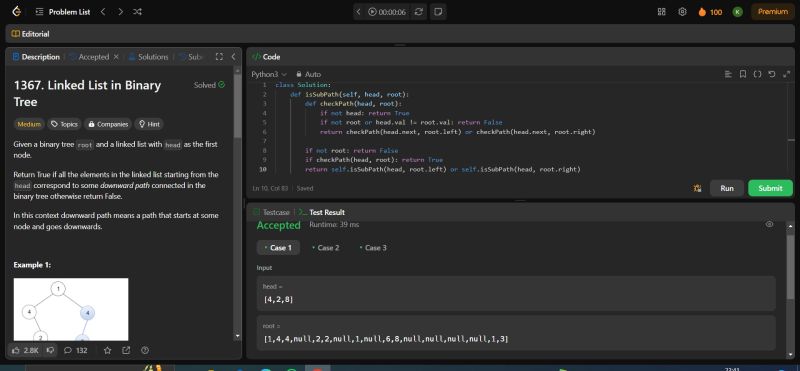The height and width of the screenshot is (371, 800).
Task: Go to the previous problem arrow
Action: point(103,12)
